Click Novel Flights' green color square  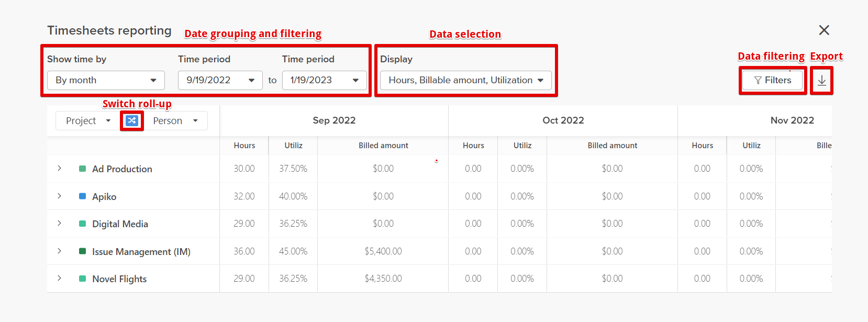81,279
